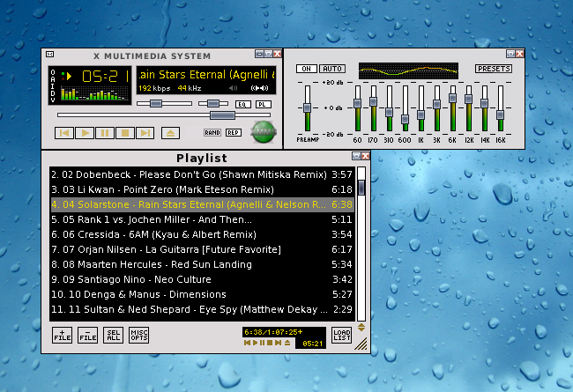Skip to next track in main player
Viewport: 573px width, 392px height.
point(145,133)
